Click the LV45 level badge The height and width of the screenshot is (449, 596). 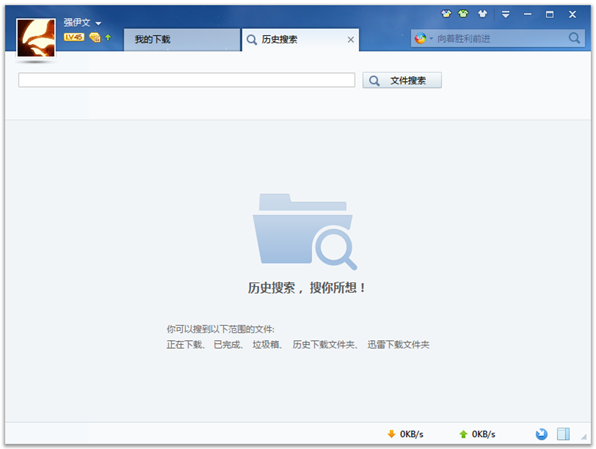[x=74, y=37]
